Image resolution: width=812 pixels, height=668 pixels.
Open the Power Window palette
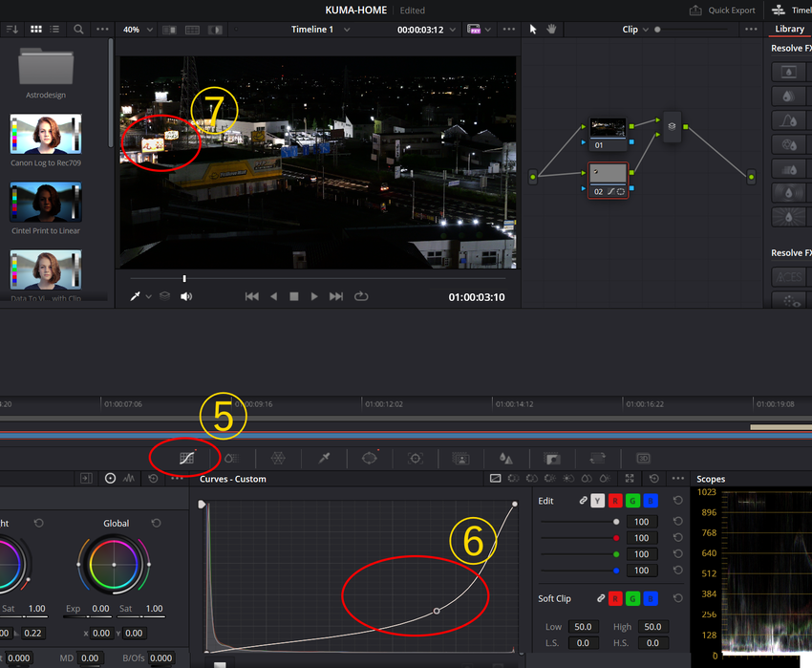coord(370,458)
